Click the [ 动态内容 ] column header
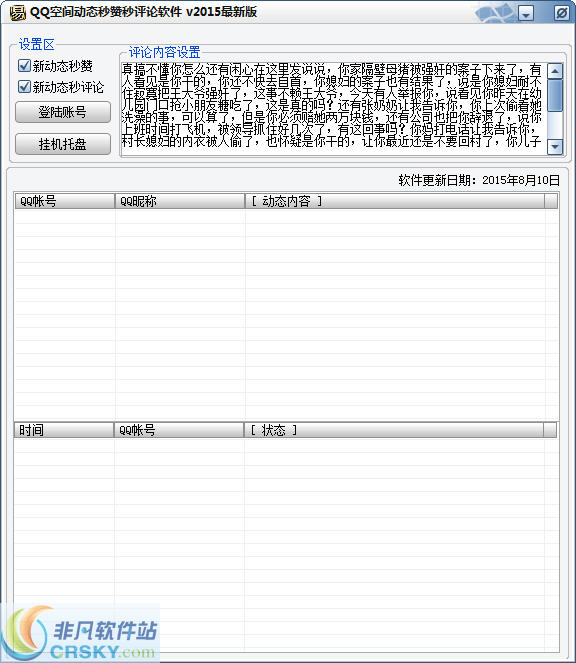Viewport: 576px width, 663px height. pos(395,201)
